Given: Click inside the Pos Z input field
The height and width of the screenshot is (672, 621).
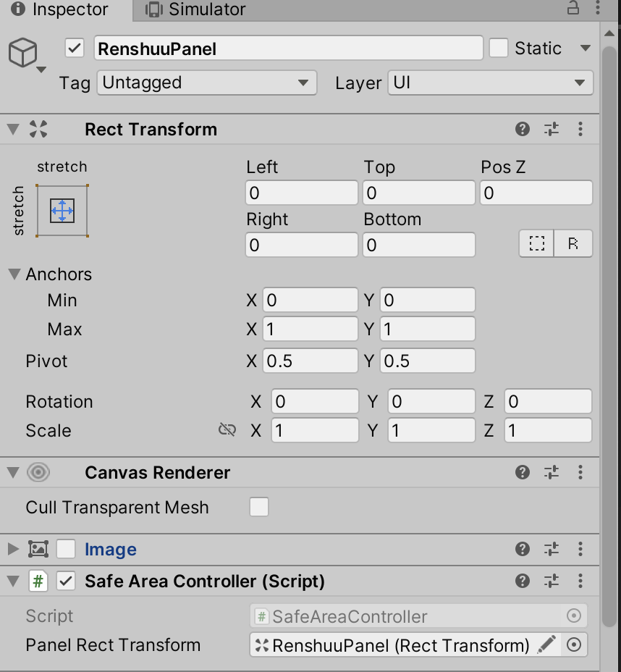Looking at the screenshot, I should tap(536, 193).
